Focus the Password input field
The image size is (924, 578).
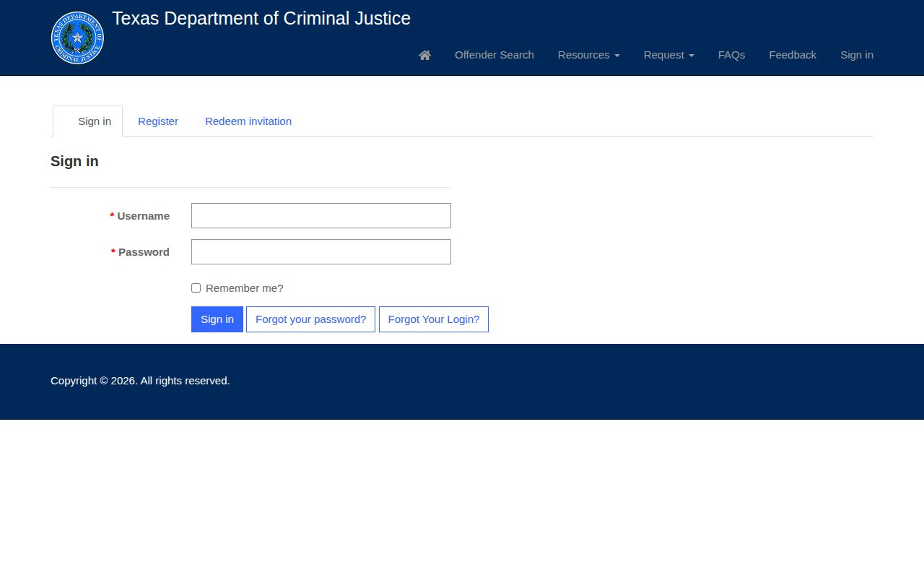coord(321,252)
